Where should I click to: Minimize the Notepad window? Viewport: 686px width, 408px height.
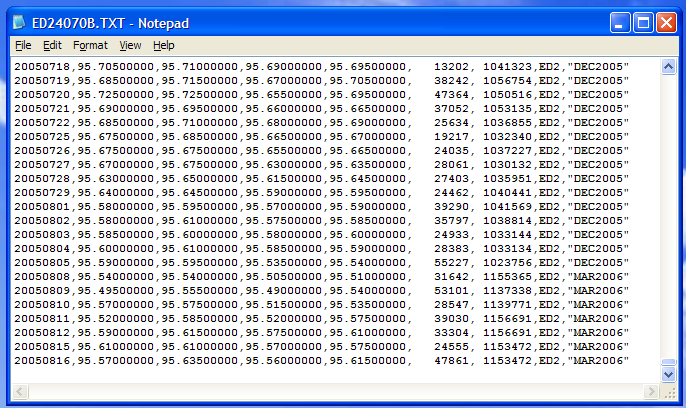point(619,22)
